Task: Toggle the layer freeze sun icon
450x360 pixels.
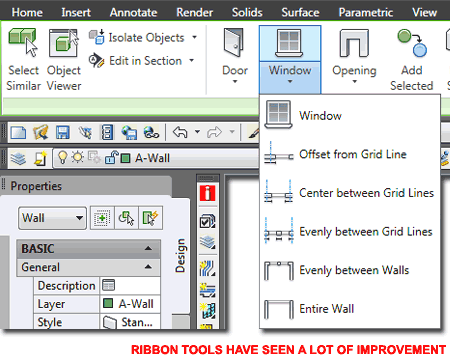Action: pyautogui.click(x=77, y=157)
